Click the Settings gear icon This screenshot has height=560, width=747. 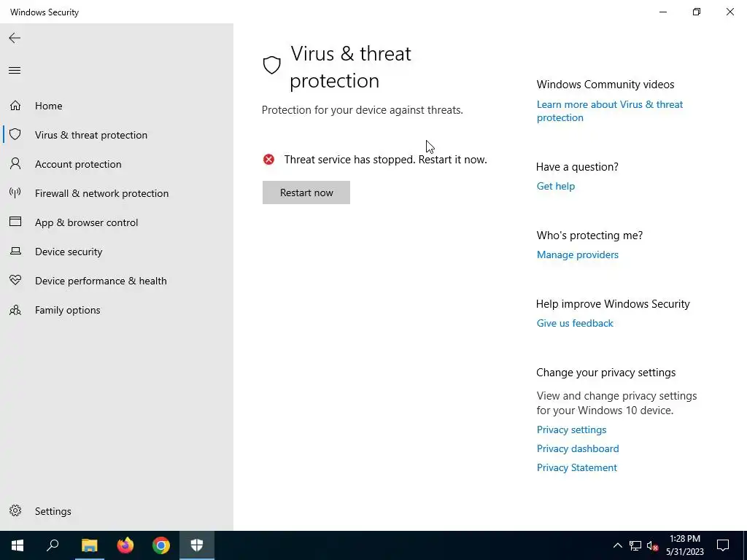(15, 510)
